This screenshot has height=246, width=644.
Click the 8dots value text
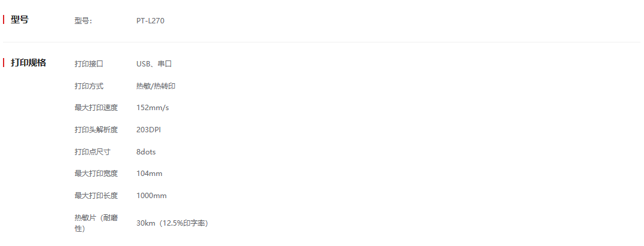click(146, 152)
